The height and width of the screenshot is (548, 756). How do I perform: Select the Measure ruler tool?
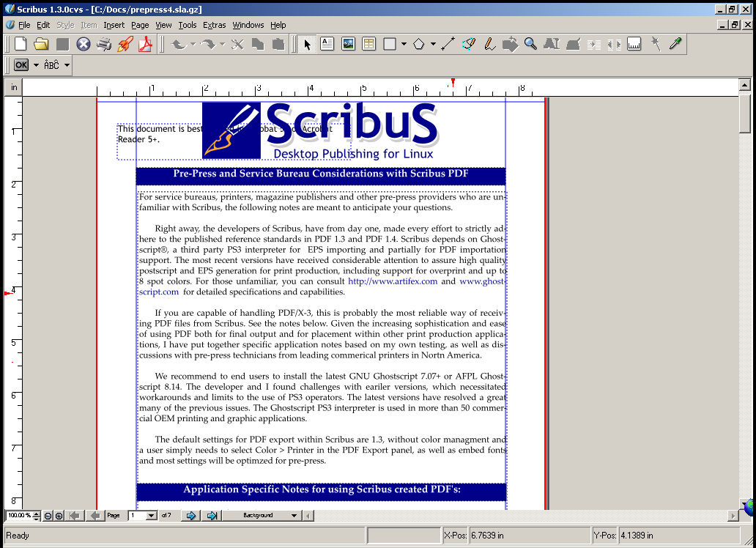(x=634, y=45)
